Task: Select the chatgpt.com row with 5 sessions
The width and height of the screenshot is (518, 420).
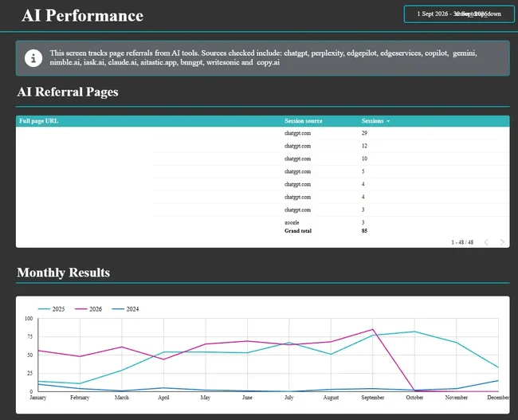Action: [x=263, y=171]
